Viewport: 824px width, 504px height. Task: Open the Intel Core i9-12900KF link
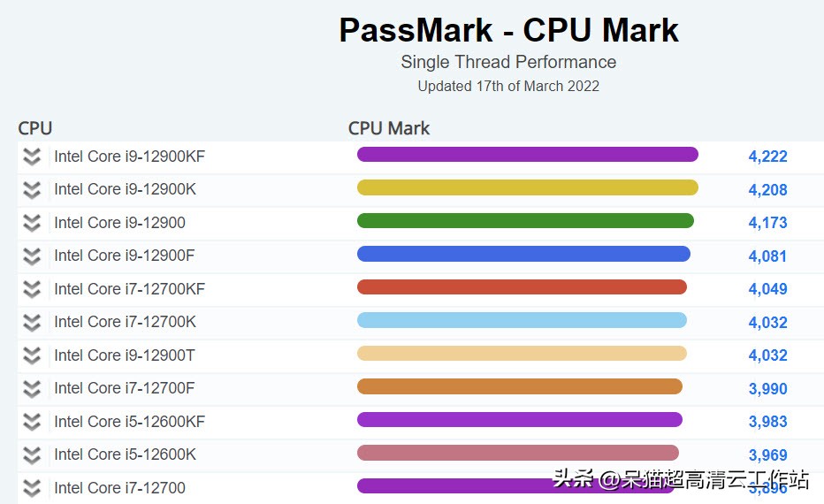(129, 157)
